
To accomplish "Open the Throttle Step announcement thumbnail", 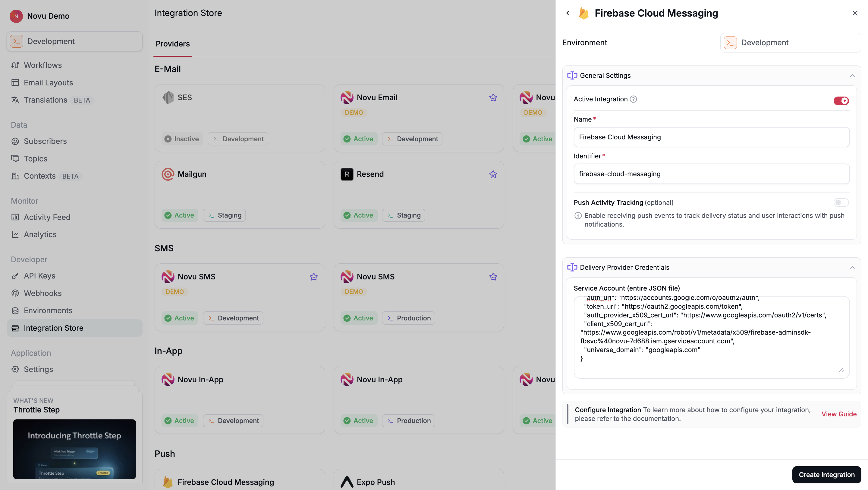I will point(74,449).
